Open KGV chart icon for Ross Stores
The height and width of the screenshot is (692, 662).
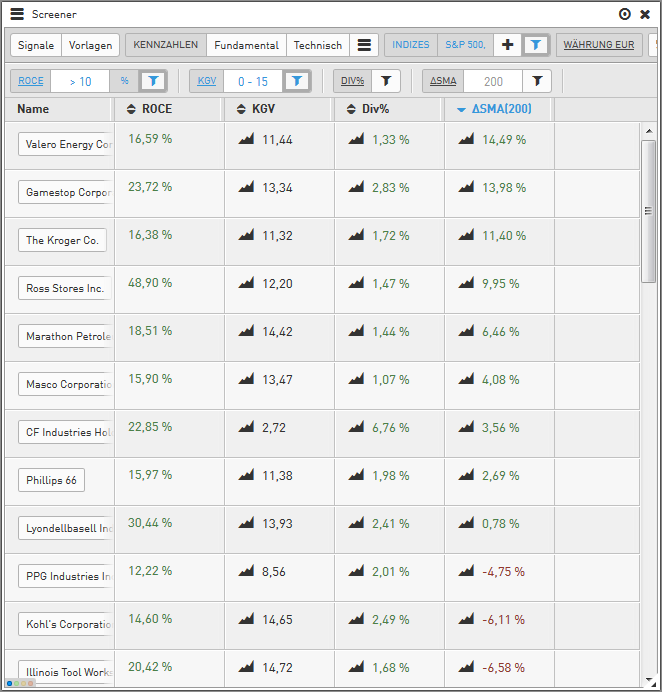246,282
